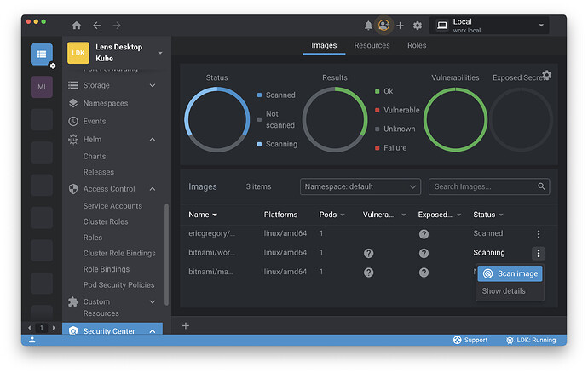588x373 pixels.
Task: Open the catalog list icon in left rail
Action: [x=41, y=54]
